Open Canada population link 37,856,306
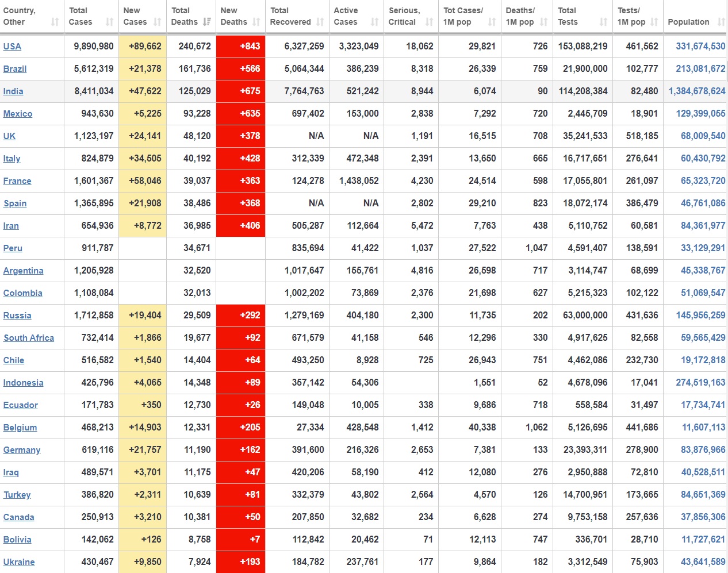Screen dimensions: 728x573 click(x=703, y=517)
